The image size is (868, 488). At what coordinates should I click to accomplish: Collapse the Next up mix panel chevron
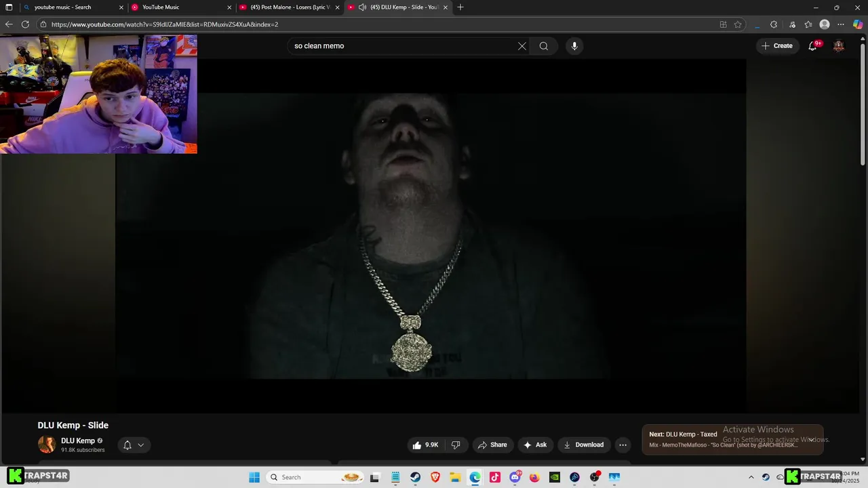click(x=811, y=439)
